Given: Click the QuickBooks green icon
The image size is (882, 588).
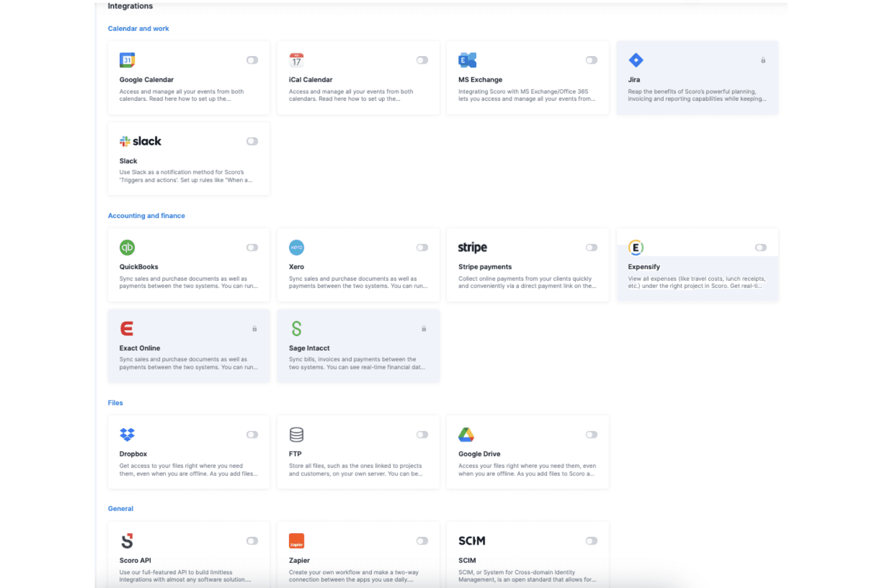Looking at the screenshot, I should coord(127,247).
